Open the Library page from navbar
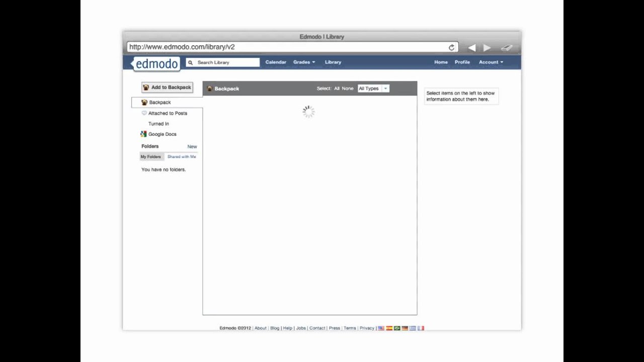Screen dimensions: 644x362 333,62
